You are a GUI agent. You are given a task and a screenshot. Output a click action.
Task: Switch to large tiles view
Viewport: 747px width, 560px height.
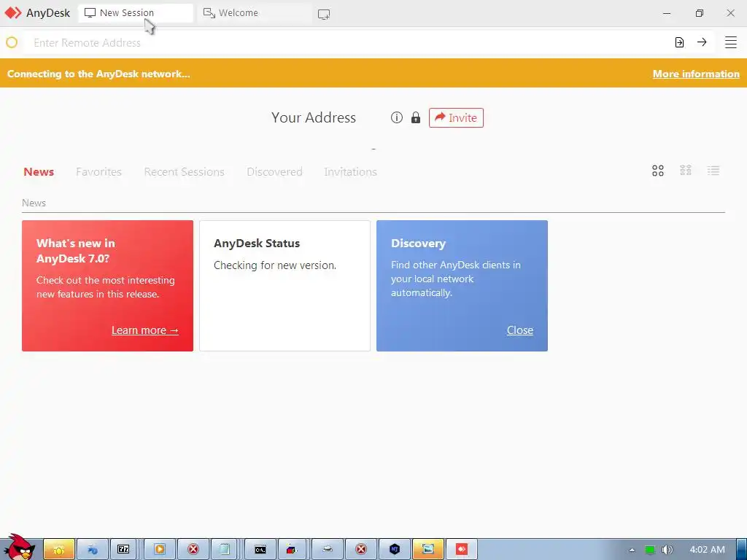(x=658, y=171)
